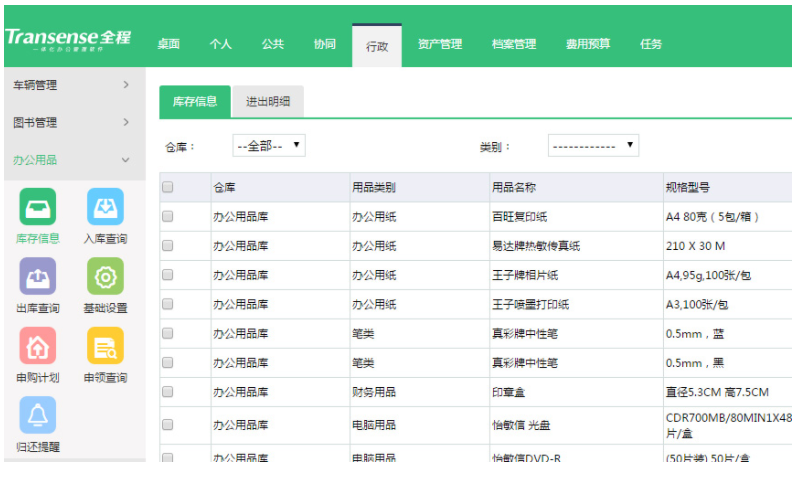Image resolution: width=797 pixels, height=478 pixels.
Task: Click the 财务用品 category cell
Action: coord(420,392)
